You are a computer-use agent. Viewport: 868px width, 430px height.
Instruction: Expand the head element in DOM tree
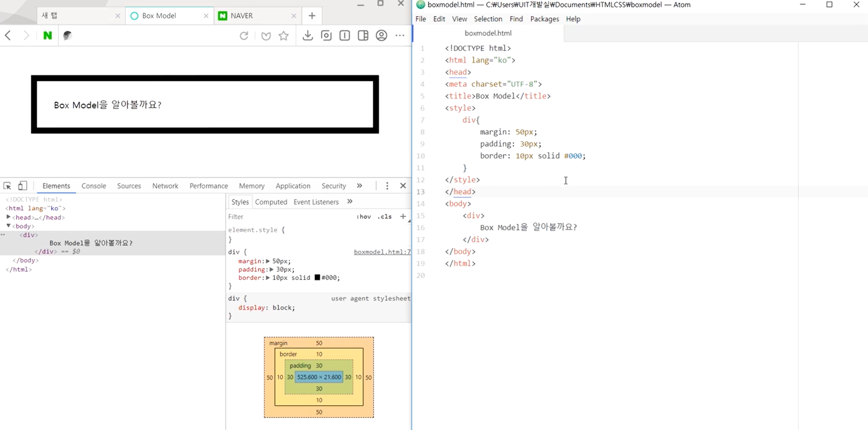pyautogui.click(x=9, y=217)
